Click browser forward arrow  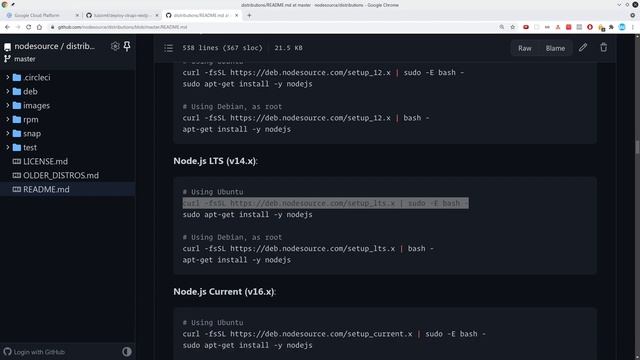(18, 27)
